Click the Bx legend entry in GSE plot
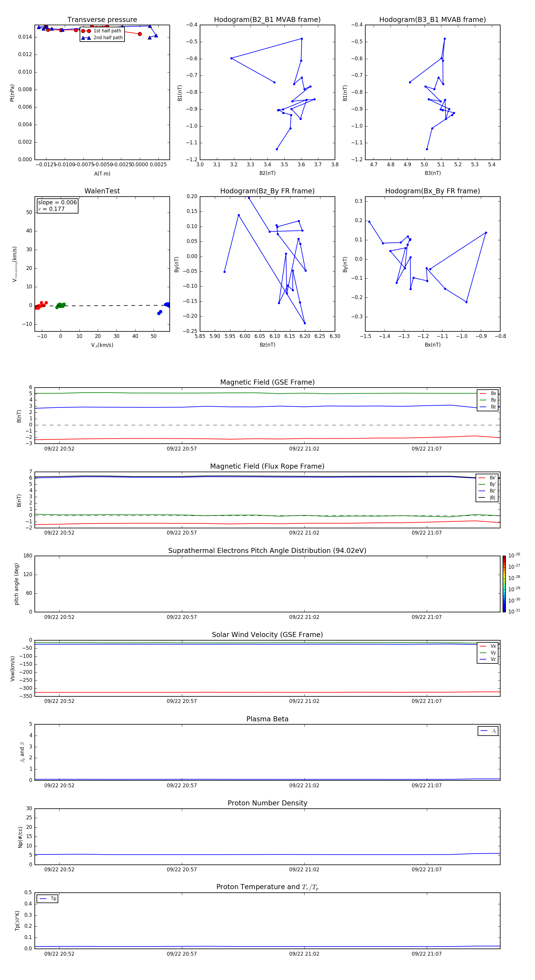This screenshot has width=535, height=980. 488,393
